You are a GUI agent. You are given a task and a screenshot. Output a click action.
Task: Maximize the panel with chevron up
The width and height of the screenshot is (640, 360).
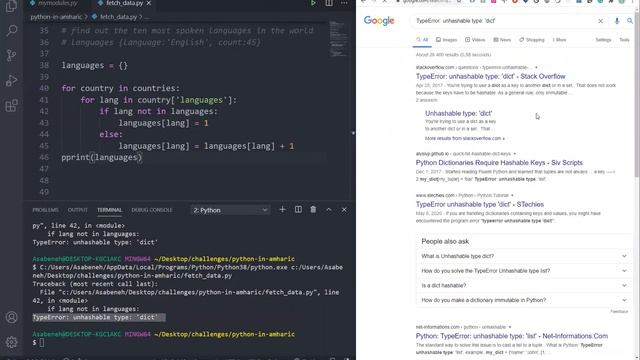329,210
